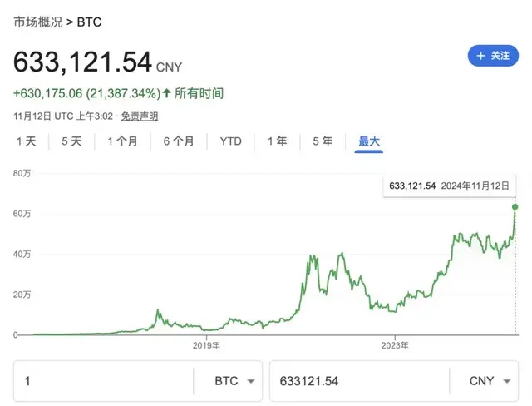Follow BTC with the 关注 button
This screenshot has height=406, width=532.
click(493, 56)
